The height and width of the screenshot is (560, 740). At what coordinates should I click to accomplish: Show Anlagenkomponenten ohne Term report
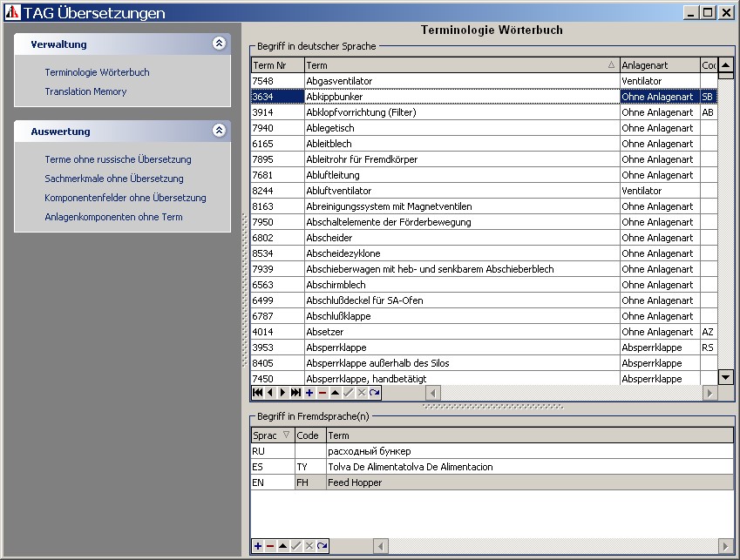point(113,217)
